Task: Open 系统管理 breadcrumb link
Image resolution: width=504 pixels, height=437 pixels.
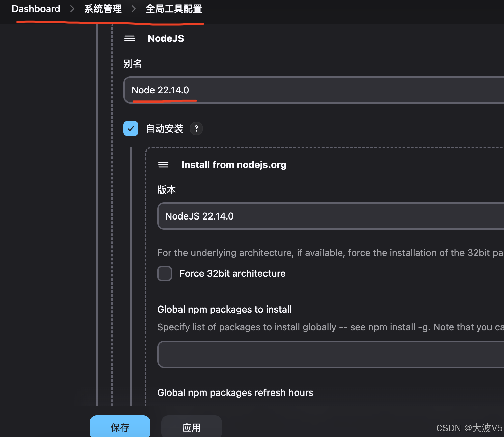Action: tap(103, 9)
